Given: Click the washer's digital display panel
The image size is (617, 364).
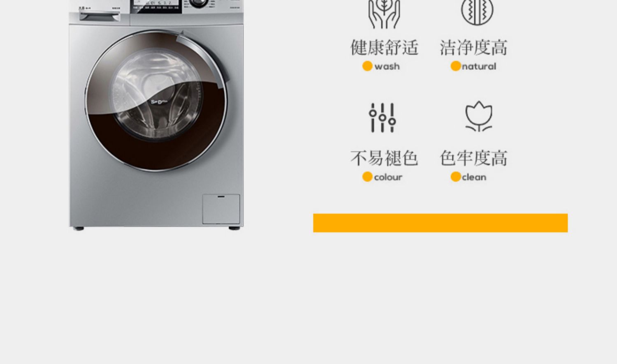Looking at the screenshot, I should [157, 6].
